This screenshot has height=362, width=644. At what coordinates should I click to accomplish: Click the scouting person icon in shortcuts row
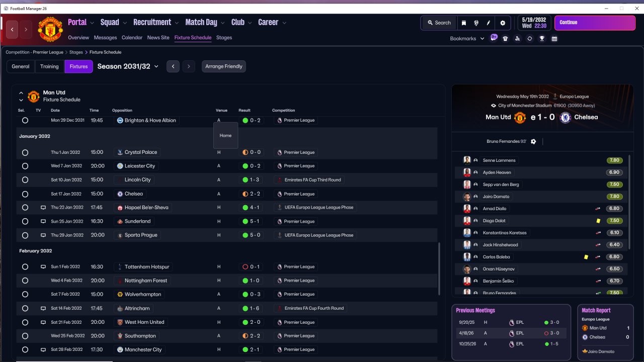[517, 39]
